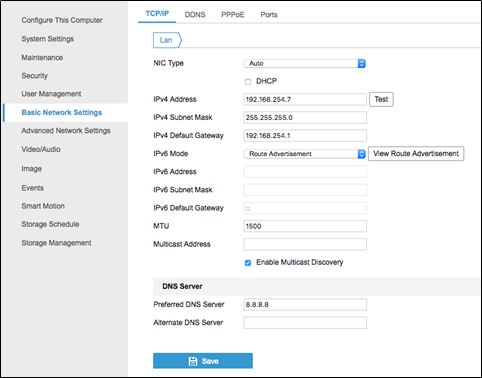
Task: Select Storage Management in sidebar
Action: tap(56, 243)
